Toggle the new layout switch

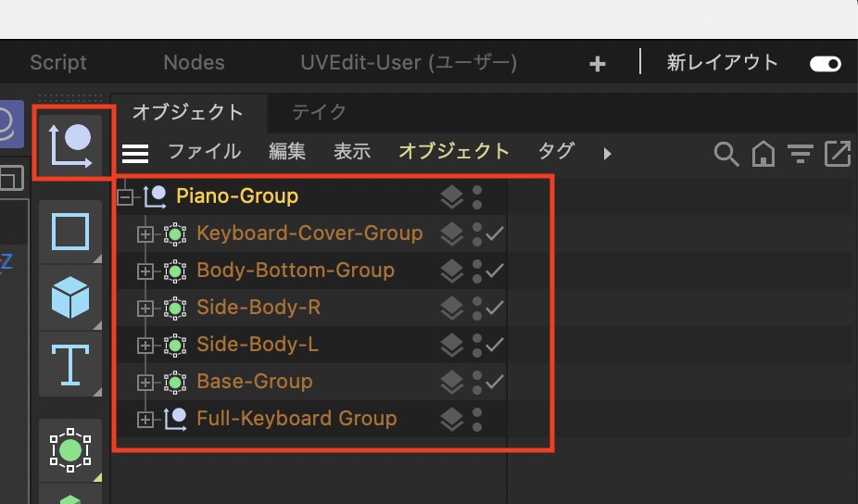pyautogui.click(x=825, y=64)
